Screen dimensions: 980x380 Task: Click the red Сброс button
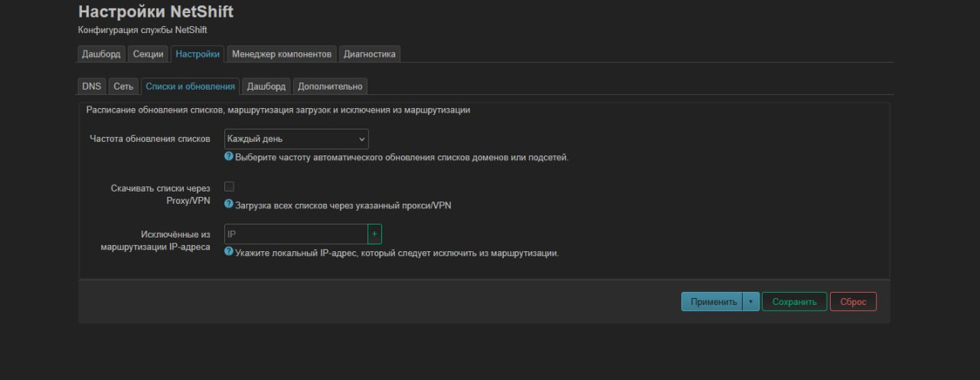(853, 302)
